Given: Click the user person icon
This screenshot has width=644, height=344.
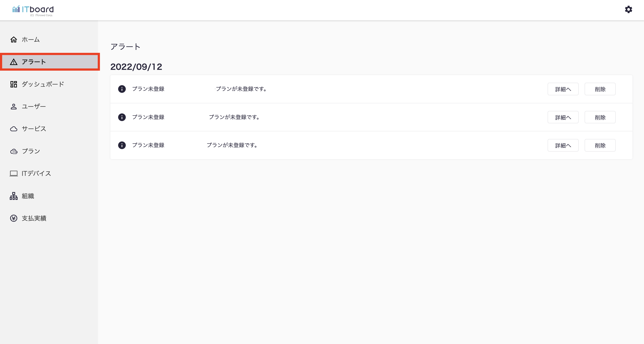Looking at the screenshot, I should click(13, 107).
